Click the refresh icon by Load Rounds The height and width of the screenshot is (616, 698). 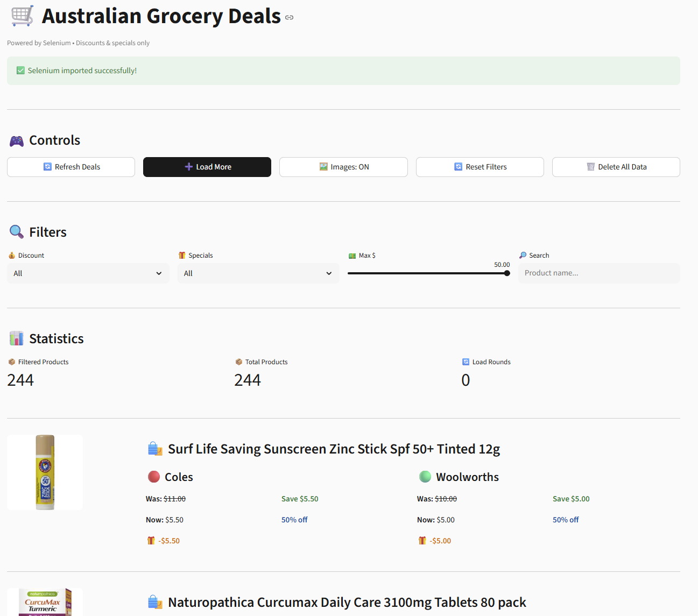click(466, 362)
